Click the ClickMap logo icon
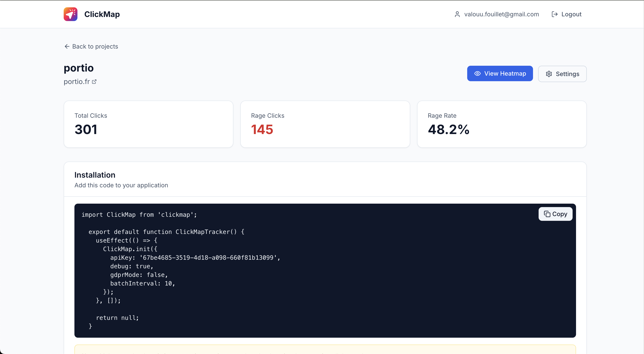The width and height of the screenshot is (644, 354). (70, 14)
